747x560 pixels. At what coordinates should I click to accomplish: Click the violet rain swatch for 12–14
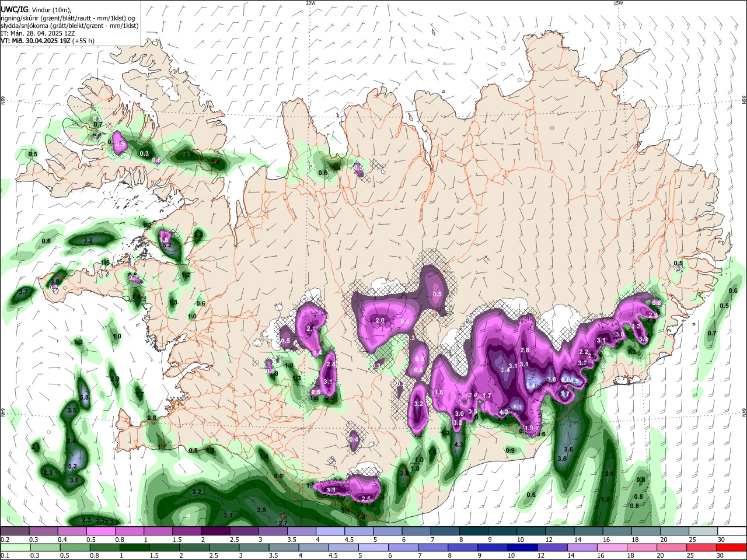[553, 547]
